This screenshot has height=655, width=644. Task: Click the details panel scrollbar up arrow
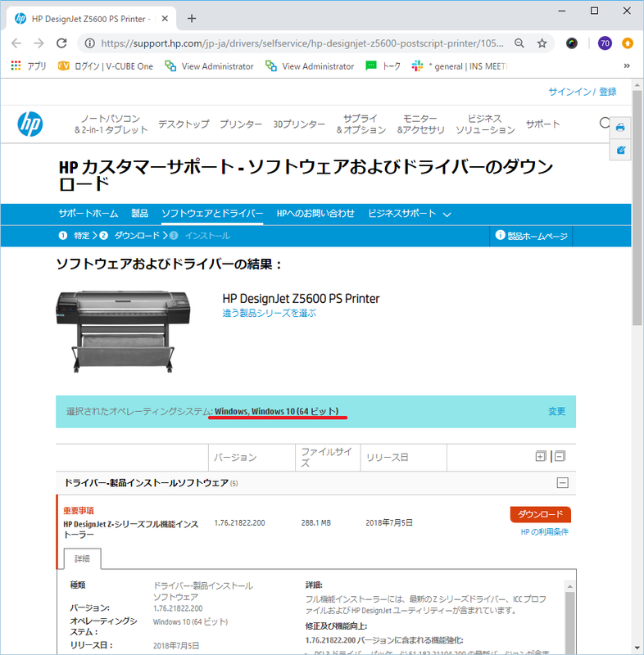570,586
